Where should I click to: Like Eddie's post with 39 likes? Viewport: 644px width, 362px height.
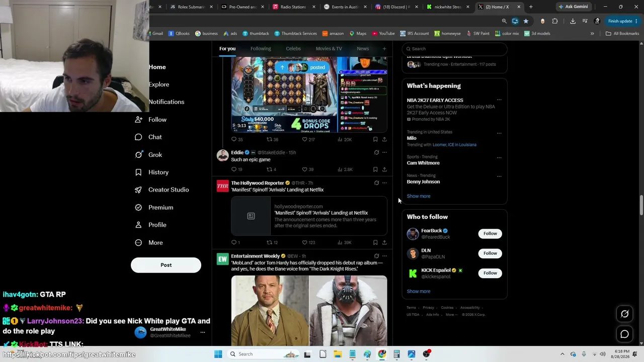point(307,169)
